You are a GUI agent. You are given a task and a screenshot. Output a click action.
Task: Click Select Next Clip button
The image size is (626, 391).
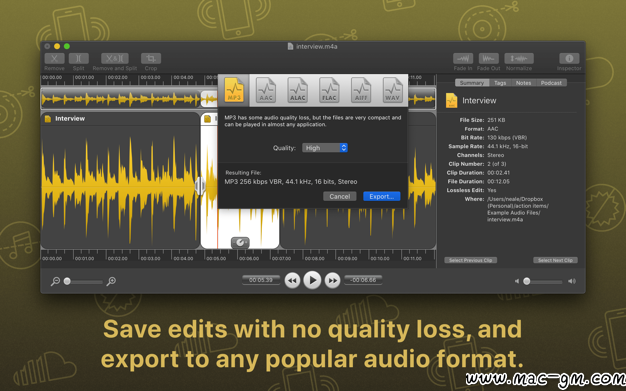(555, 260)
